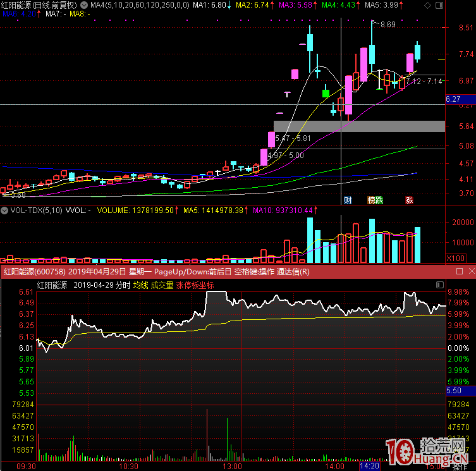
Task: Click the 6.01 previous close price label
Action: tap(26, 348)
